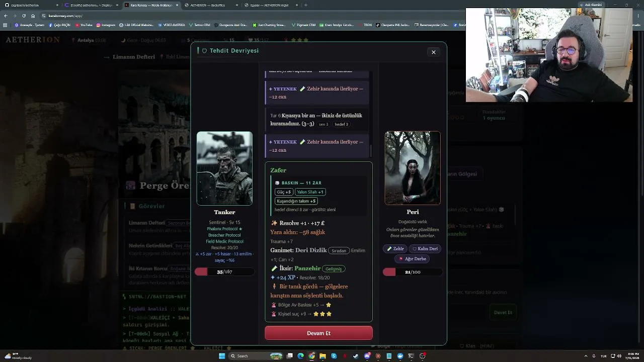
Task: Select the Ağır Darbe ability tag
Action: 413,258
